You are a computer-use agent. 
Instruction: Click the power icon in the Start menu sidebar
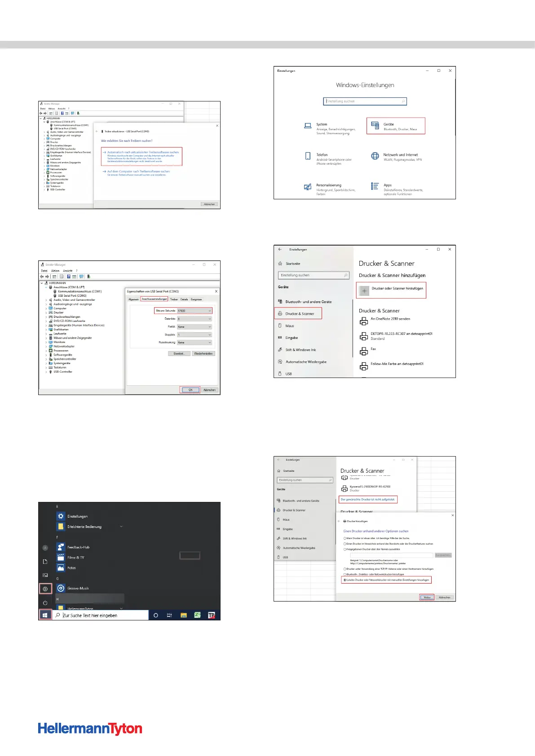[45, 602]
